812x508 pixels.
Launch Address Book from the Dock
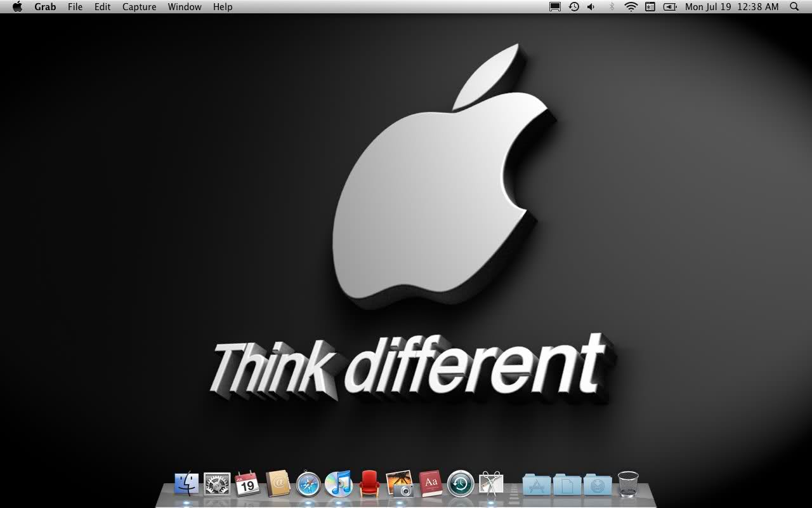click(278, 484)
